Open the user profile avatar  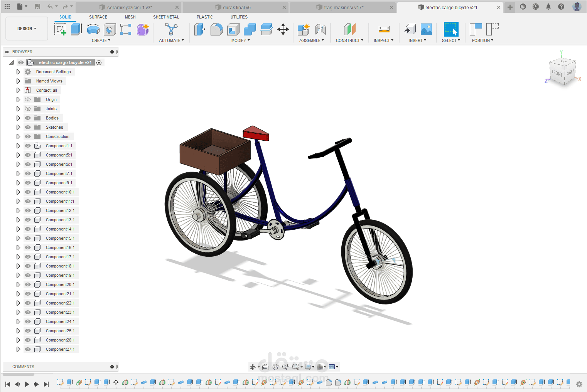tap(577, 7)
